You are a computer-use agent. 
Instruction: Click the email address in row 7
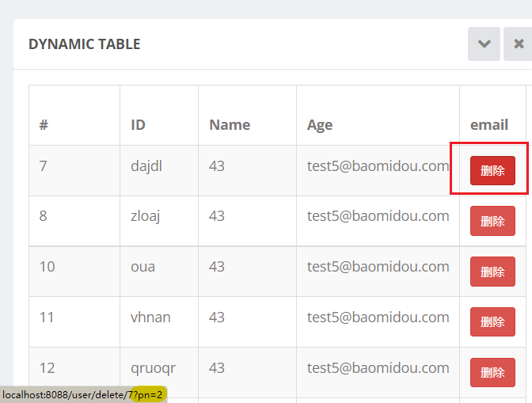378,165
